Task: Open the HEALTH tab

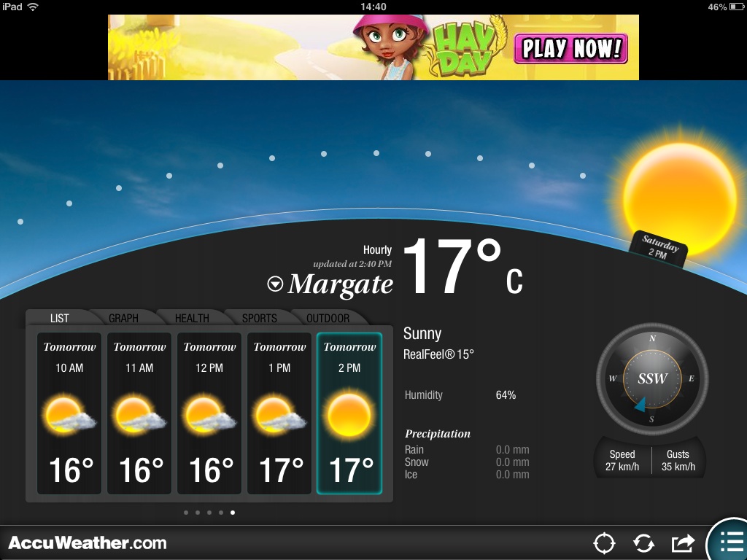Action: pyautogui.click(x=192, y=318)
